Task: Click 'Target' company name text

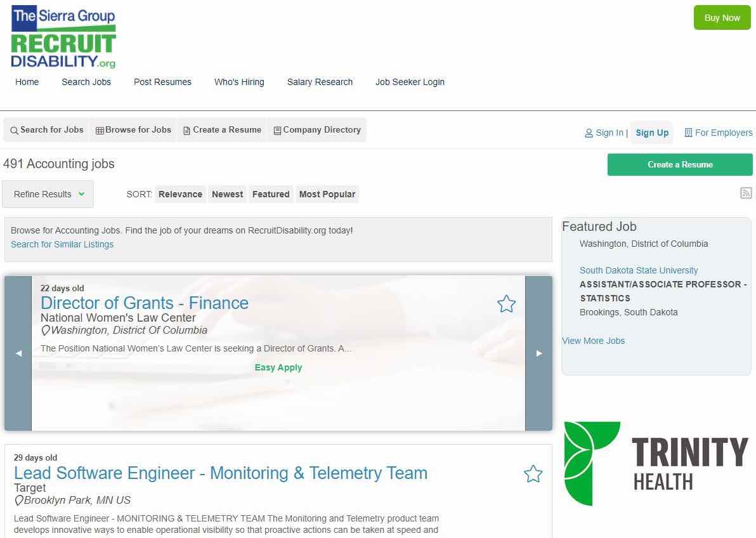Action: click(x=30, y=488)
